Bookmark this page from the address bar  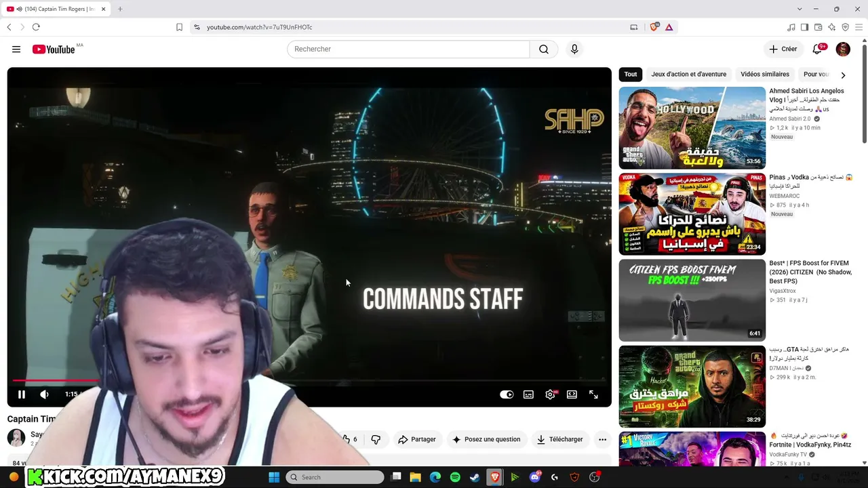[179, 27]
